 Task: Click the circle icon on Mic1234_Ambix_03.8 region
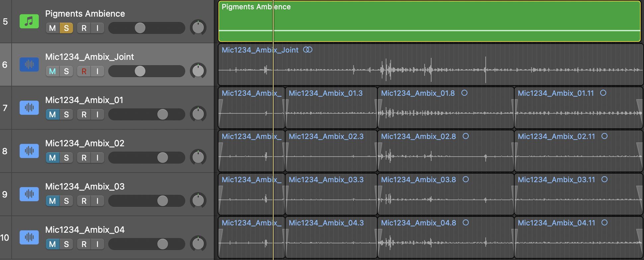(466, 180)
